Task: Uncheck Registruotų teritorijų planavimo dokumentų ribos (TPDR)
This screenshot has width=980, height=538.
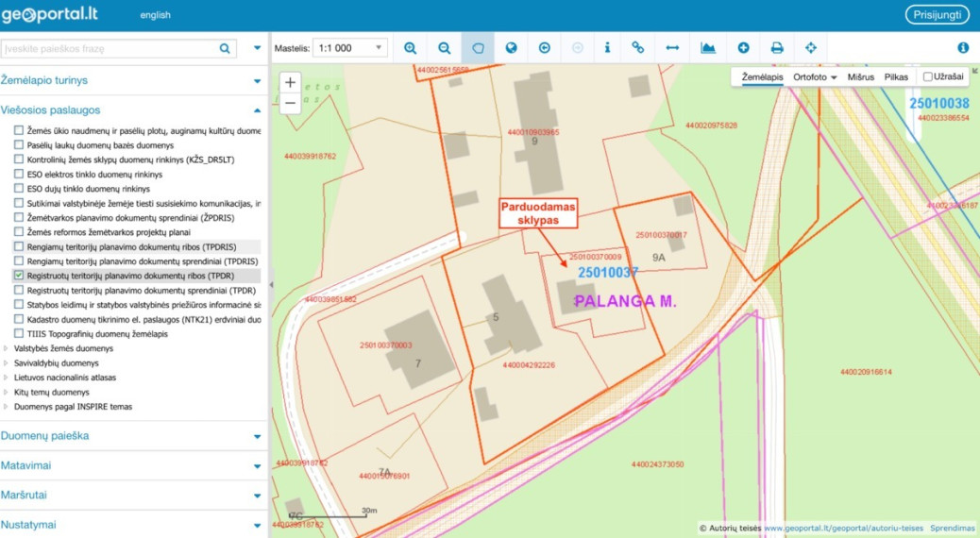Action: point(19,275)
